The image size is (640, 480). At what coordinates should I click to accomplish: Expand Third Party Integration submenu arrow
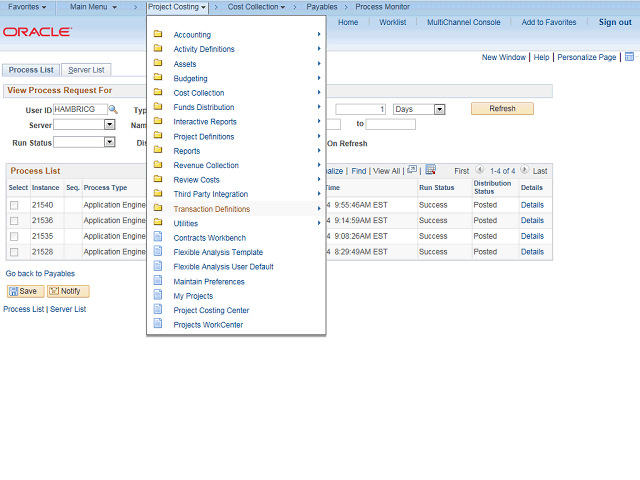pos(319,193)
